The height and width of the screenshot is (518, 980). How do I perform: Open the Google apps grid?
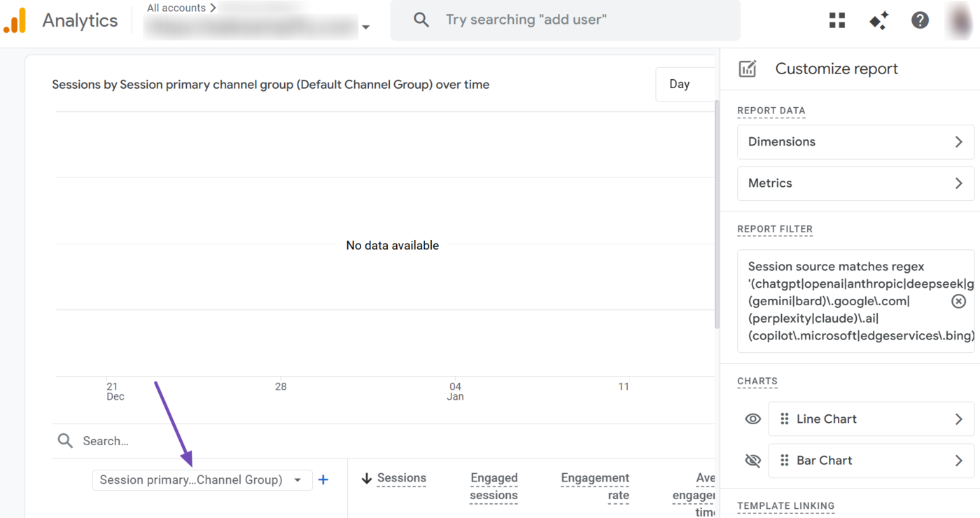836,20
